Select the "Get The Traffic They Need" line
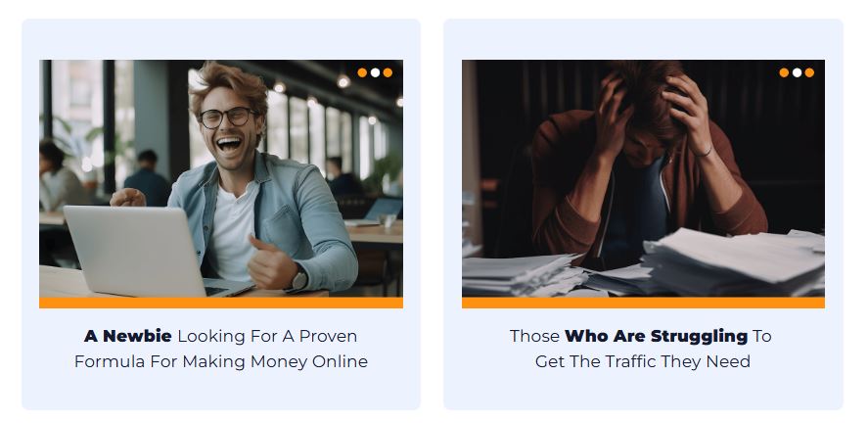Viewport: 868px width, 423px height. [x=643, y=361]
